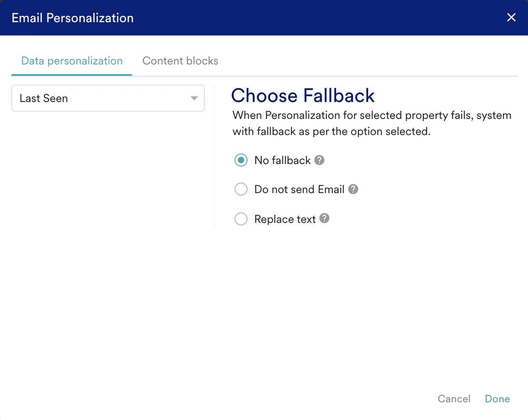This screenshot has width=528, height=420.
Task: Open the Last Seen property dropdown
Action: 108,98
